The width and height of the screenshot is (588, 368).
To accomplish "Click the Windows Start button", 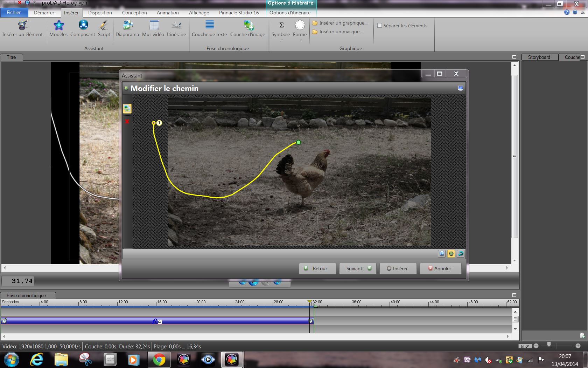I will click(x=11, y=360).
